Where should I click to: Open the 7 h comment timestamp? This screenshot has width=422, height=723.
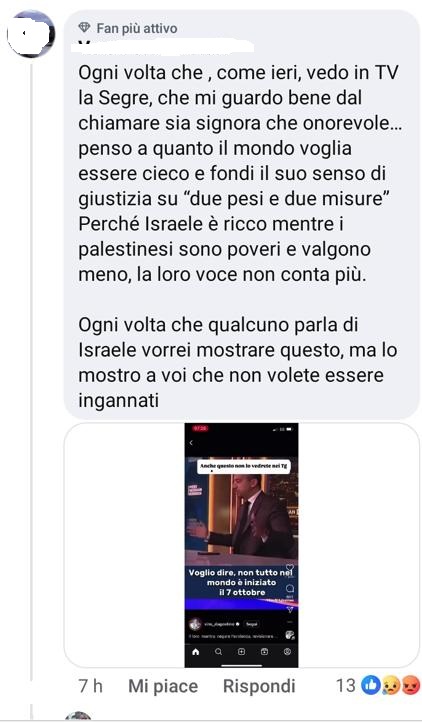[90, 686]
